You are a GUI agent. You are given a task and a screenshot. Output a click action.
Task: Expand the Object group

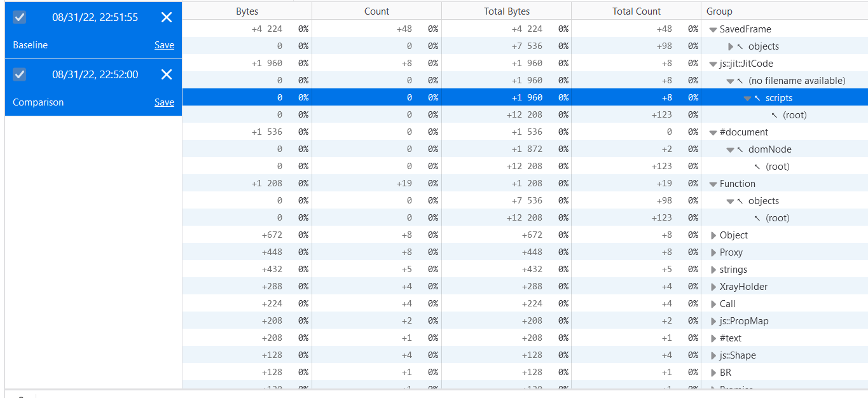[x=713, y=235]
